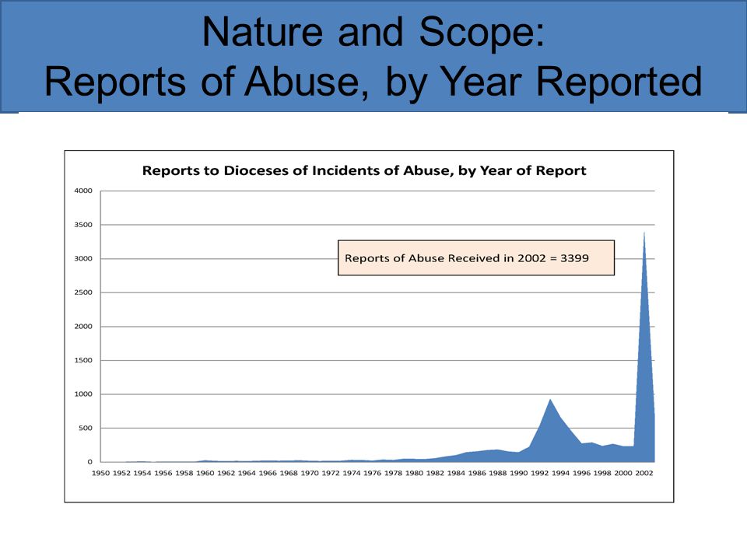
Task: Click the y-axis label 0
Action: coord(89,461)
